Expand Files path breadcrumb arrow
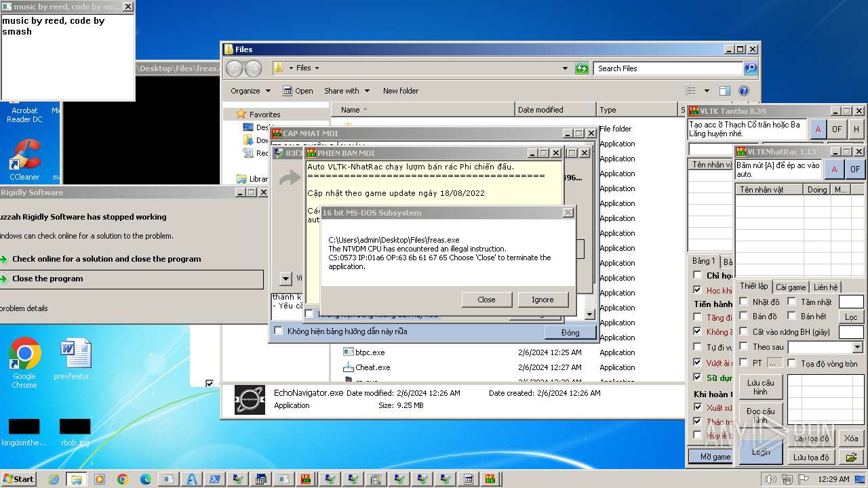This screenshot has height=488, width=868. click(x=317, y=68)
